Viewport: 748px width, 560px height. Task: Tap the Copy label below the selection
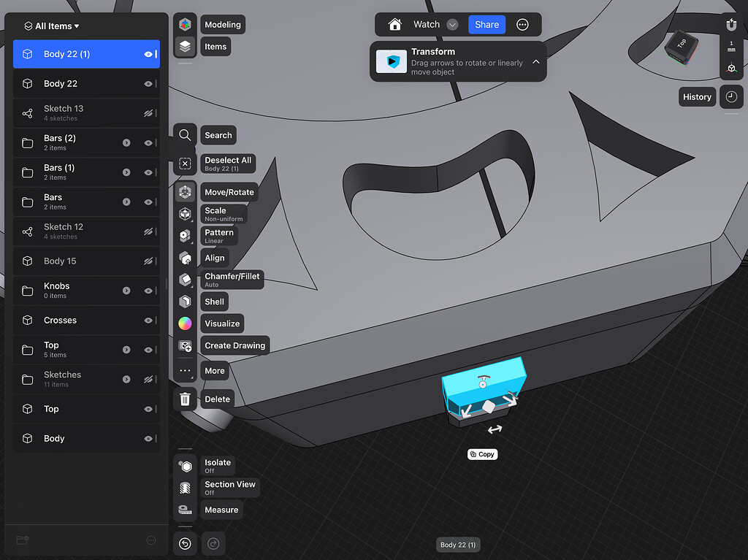click(482, 453)
